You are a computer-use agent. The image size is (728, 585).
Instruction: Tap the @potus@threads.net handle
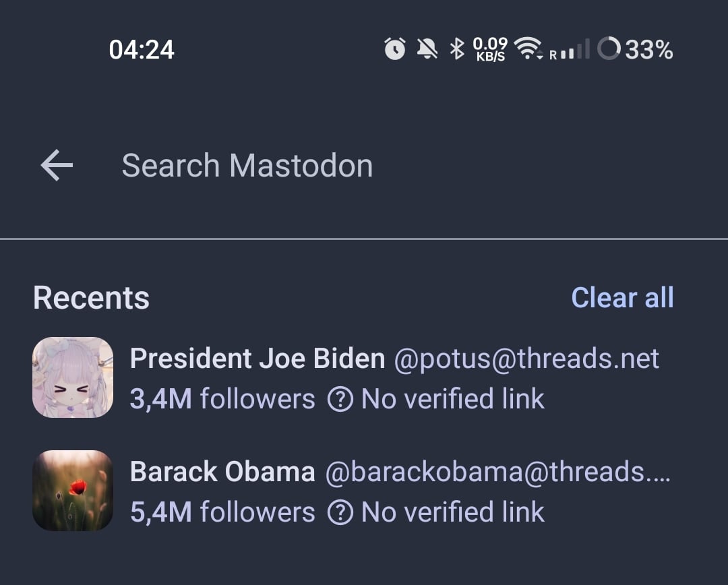(526, 359)
